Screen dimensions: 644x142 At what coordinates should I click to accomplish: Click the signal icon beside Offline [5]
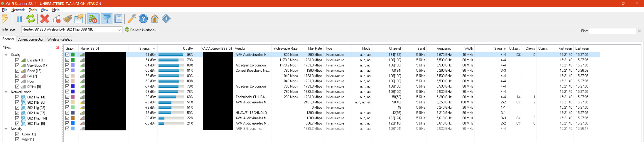coord(23,87)
